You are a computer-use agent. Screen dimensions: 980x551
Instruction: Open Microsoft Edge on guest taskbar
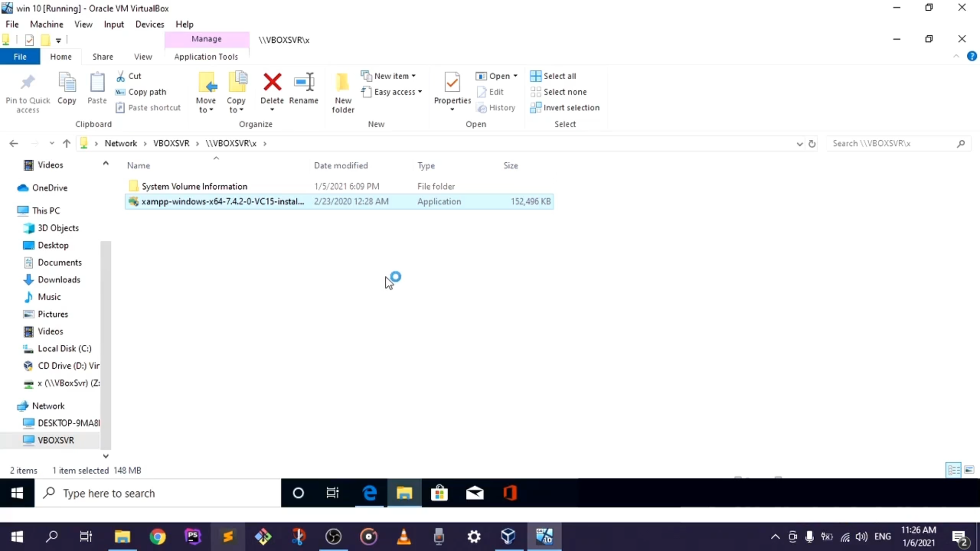point(370,493)
